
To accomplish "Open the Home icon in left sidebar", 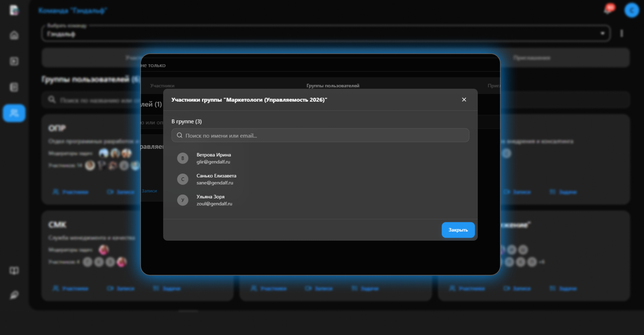I will click(x=14, y=35).
